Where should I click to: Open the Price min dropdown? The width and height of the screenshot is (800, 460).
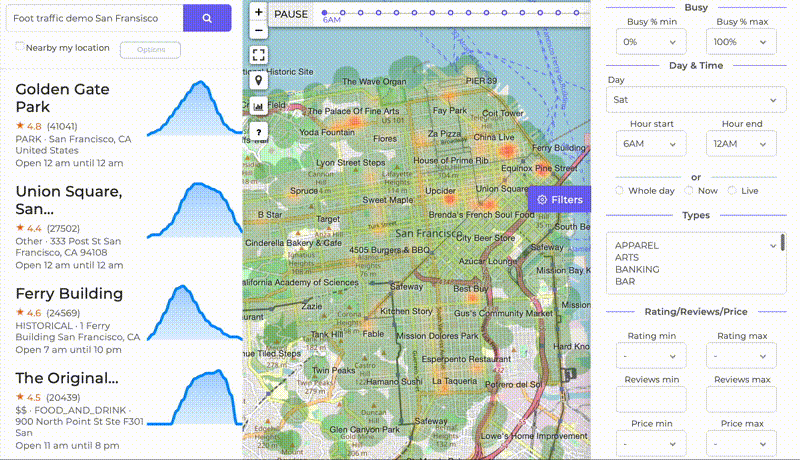(651, 444)
